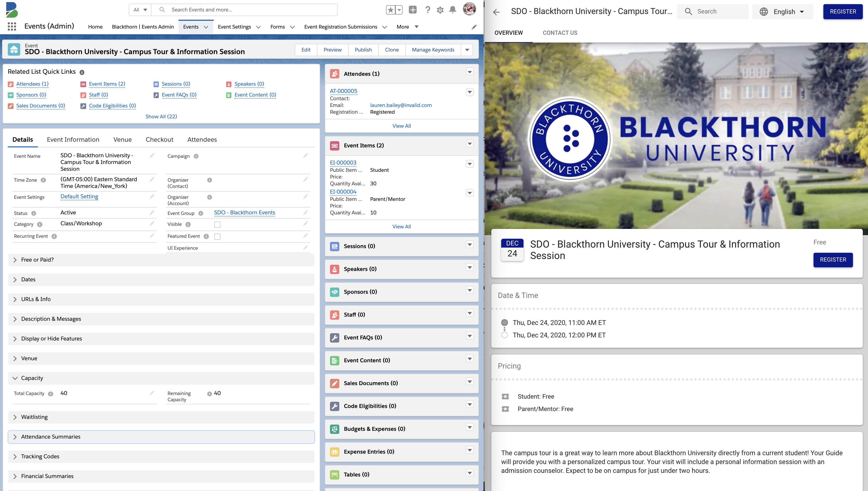Open the SDO - Blackthorn Events link

[x=244, y=213]
